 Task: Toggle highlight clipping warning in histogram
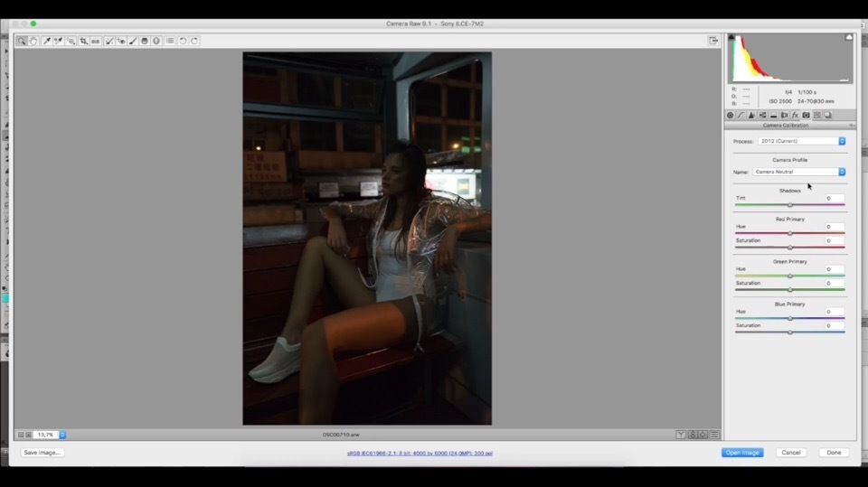click(848, 38)
